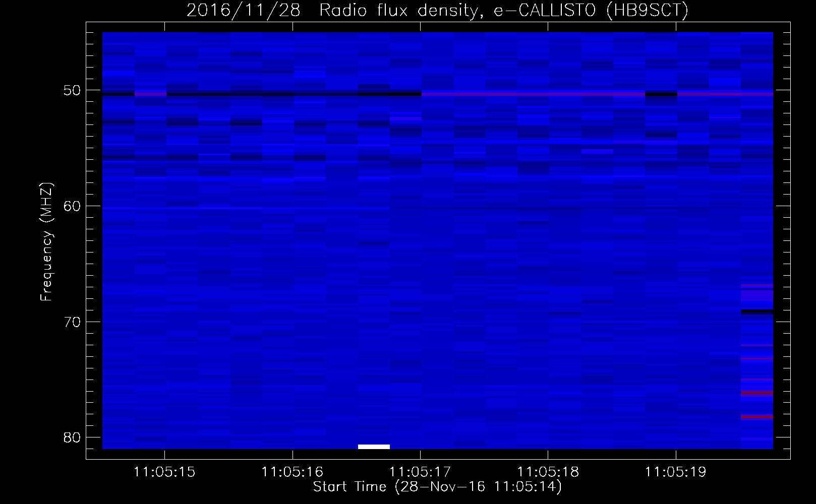Click the 50 frequency tick label

pos(72,91)
